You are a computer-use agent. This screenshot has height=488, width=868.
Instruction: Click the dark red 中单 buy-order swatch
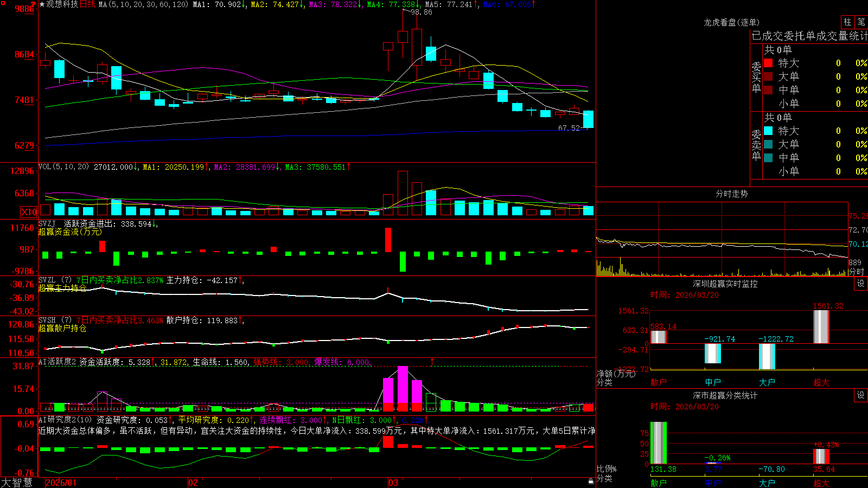(768, 90)
